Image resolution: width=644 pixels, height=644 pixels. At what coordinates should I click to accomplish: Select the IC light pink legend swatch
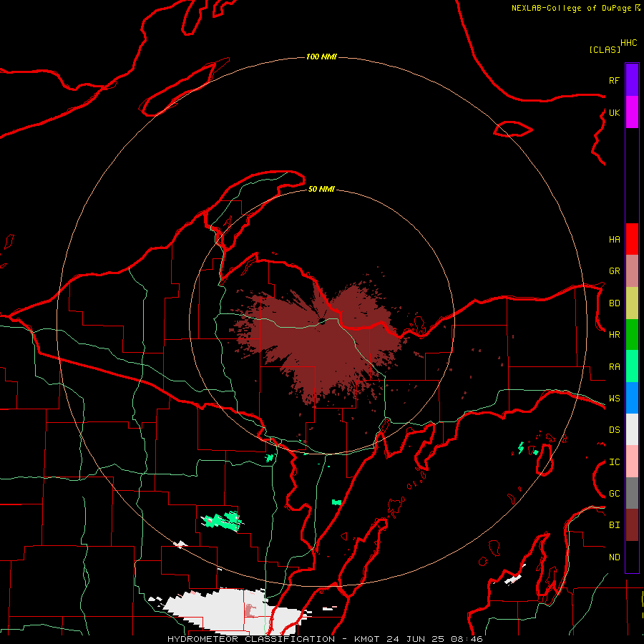click(x=632, y=462)
